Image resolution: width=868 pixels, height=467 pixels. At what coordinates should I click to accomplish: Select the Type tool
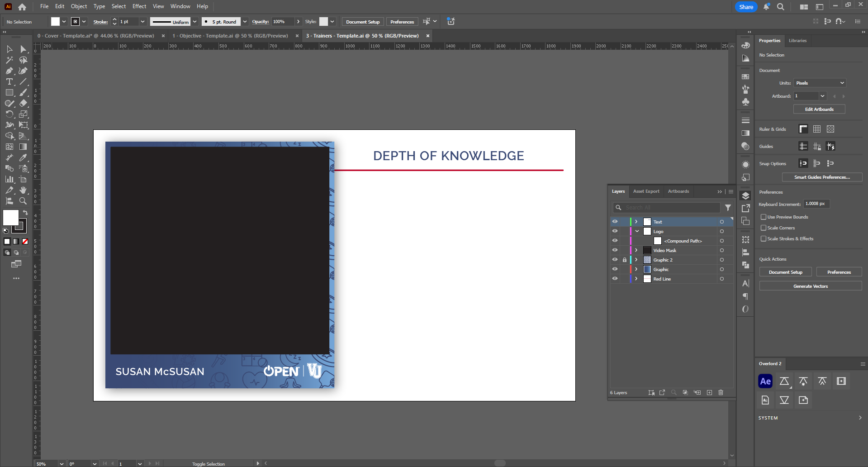point(9,82)
